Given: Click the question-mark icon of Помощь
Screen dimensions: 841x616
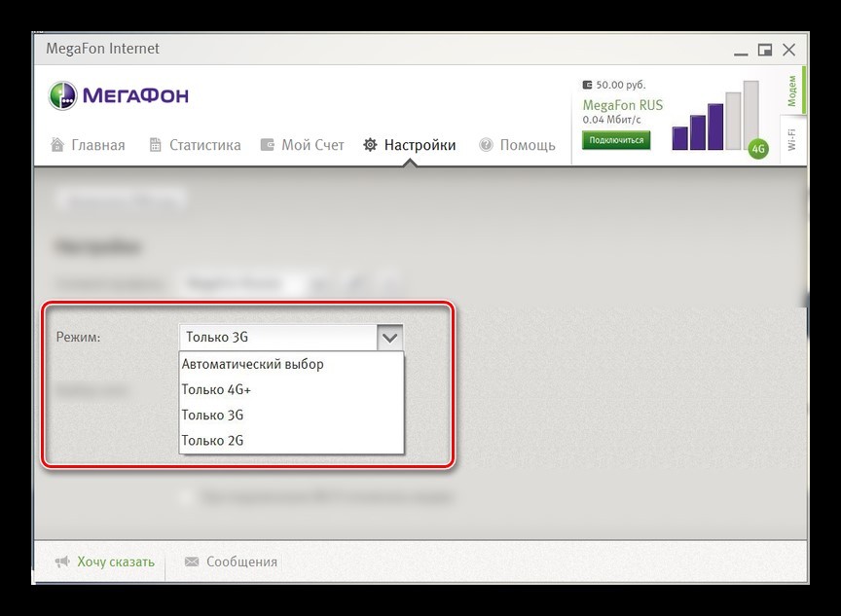Looking at the screenshot, I should coord(486,145).
